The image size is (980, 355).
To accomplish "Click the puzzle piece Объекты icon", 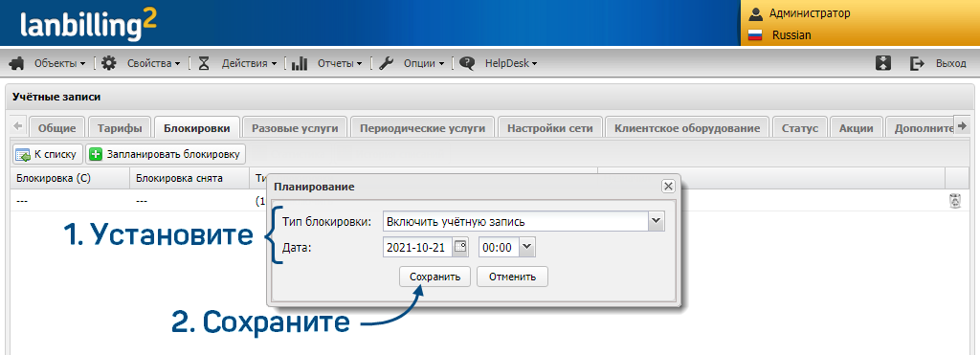I will tap(17, 63).
